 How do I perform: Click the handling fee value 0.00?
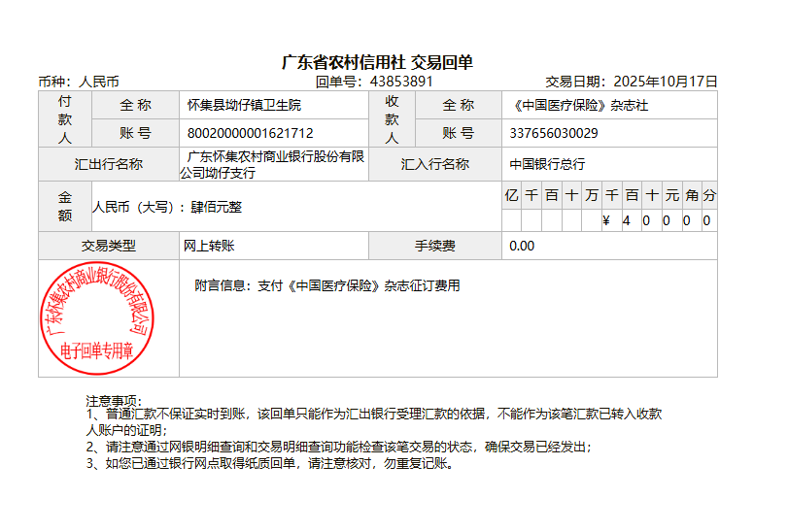coord(522,246)
